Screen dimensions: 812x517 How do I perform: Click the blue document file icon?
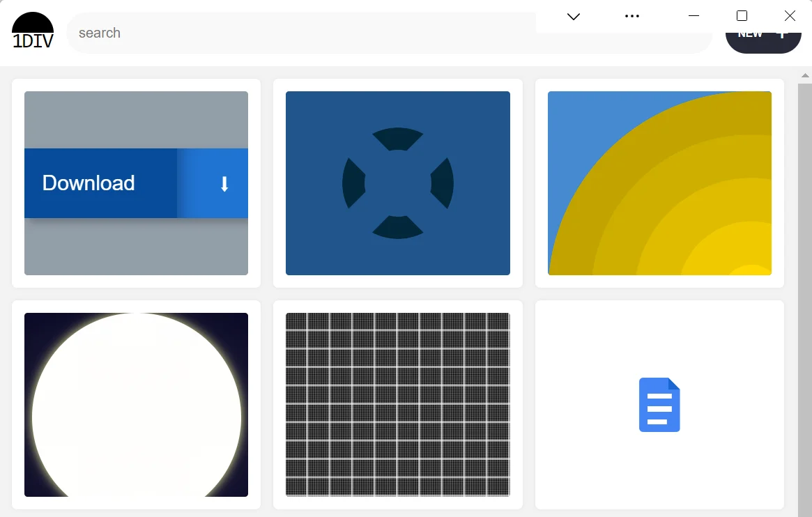click(x=659, y=405)
